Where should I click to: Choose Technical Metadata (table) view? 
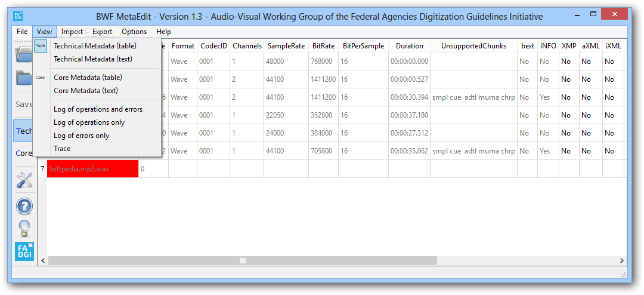(x=97, y=46)
